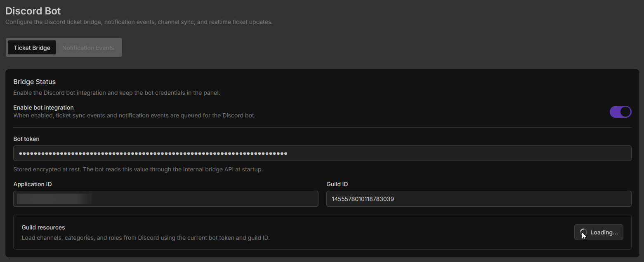This screenshot has width=644, height=262.
Task: Select the Ticket Bridge tab
Action: pyautogui.click(x=32, y=47)
